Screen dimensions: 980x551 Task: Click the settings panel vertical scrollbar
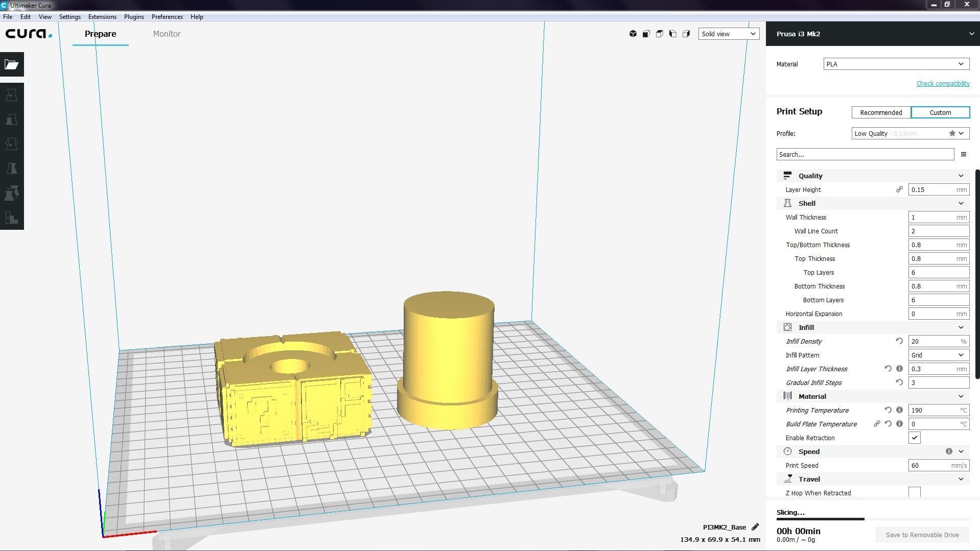pos(977,274)
